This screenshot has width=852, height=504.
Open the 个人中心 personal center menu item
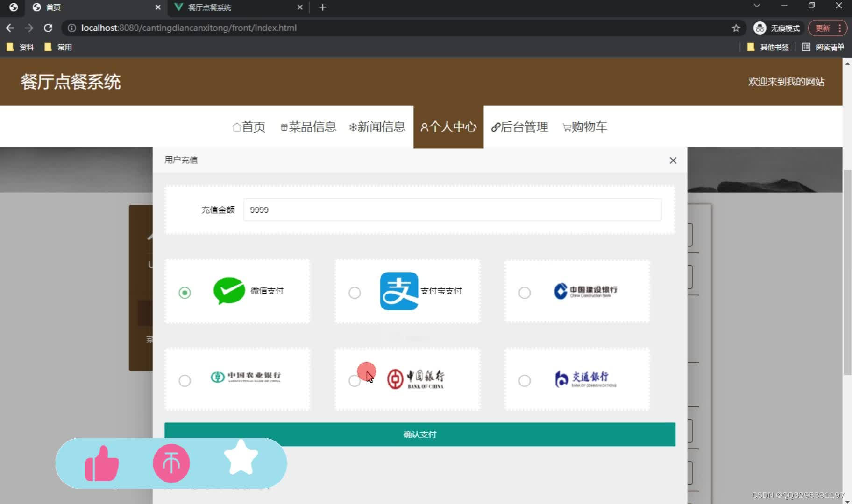(448, 127)
